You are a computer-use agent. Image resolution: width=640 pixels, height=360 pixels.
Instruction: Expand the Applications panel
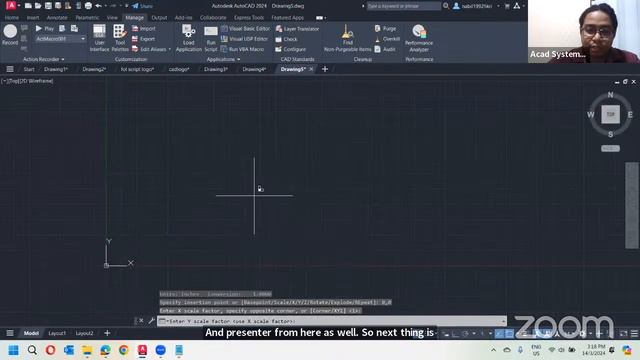pyautogui.click(x=223, y=59)
